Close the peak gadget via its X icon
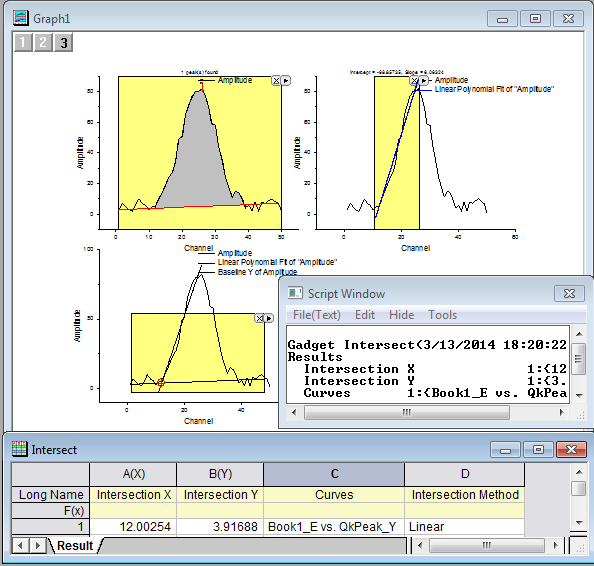This screenshot has width=594, height=566. click(276, 81)
